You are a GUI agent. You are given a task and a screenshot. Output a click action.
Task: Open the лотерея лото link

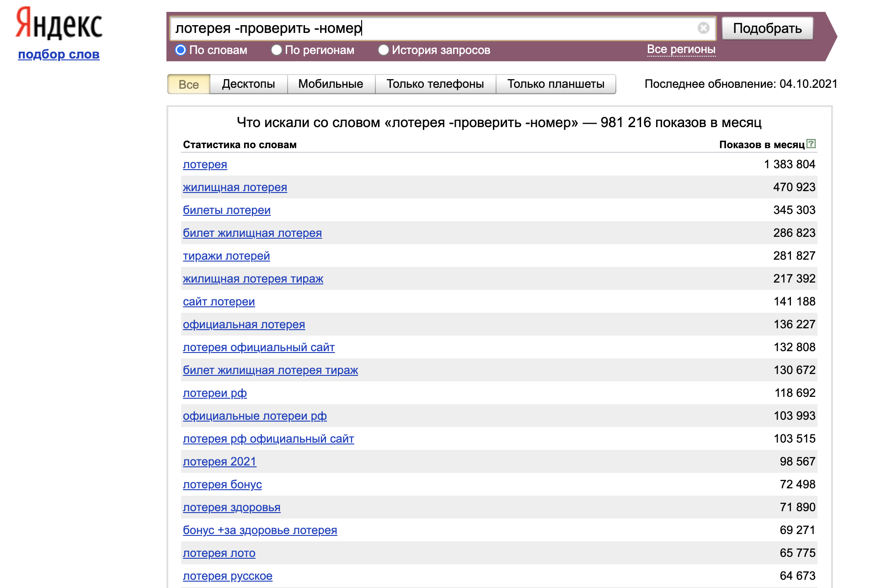coord(219,553)
